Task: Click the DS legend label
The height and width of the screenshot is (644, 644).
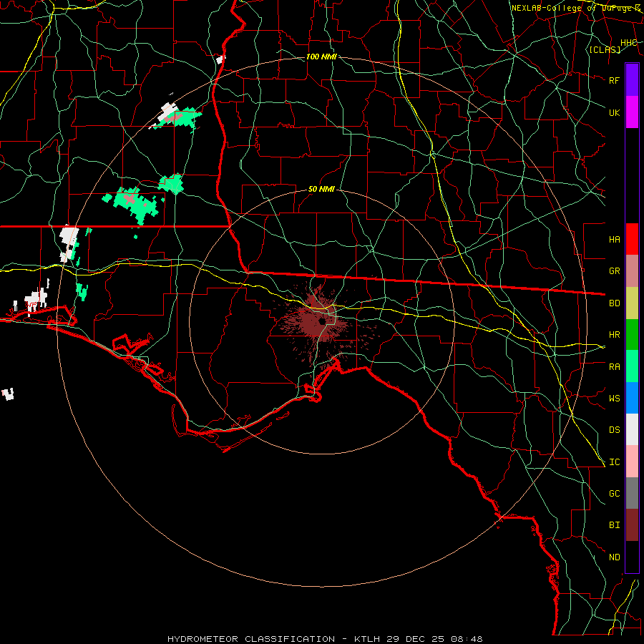Action: (614, 430)
